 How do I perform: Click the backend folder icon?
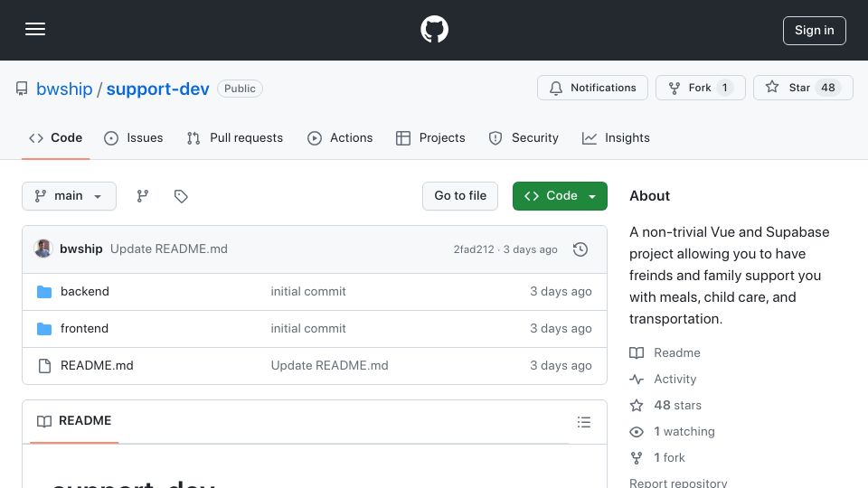point(44,292)
